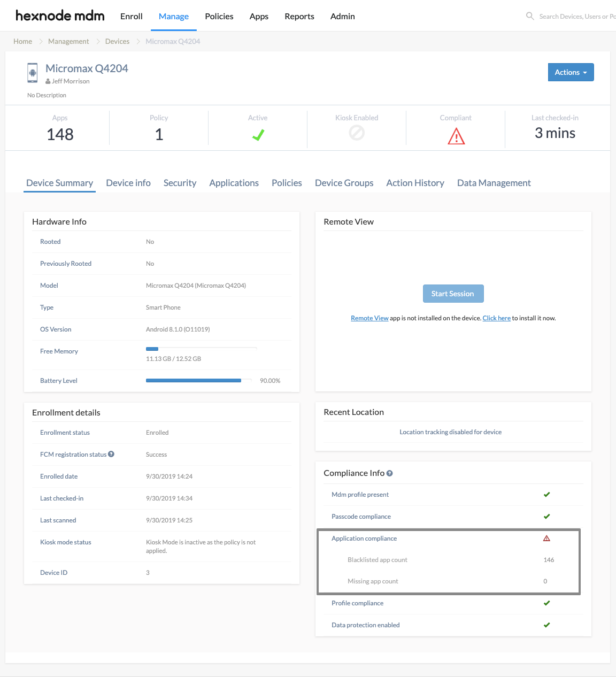Click the Blacklisted app count value 146
Image resolution: width=616 pixels, height=677 pixels.
tap(549, 560)
